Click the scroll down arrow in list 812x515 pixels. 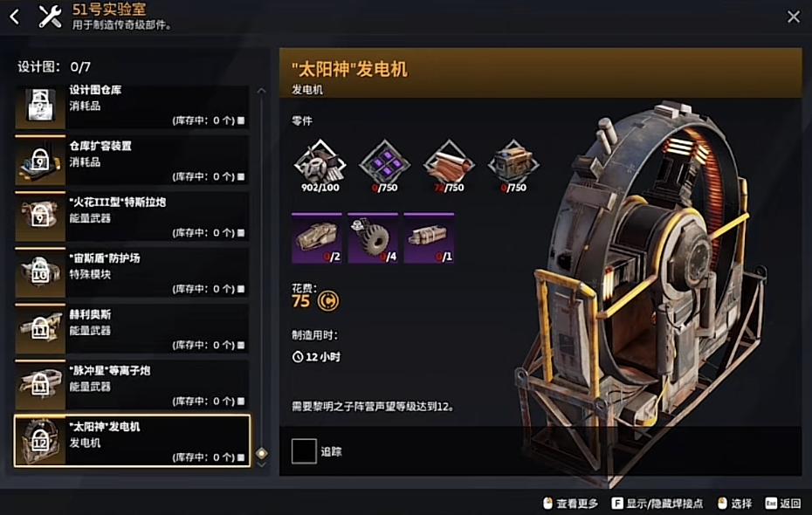[262, 464]
